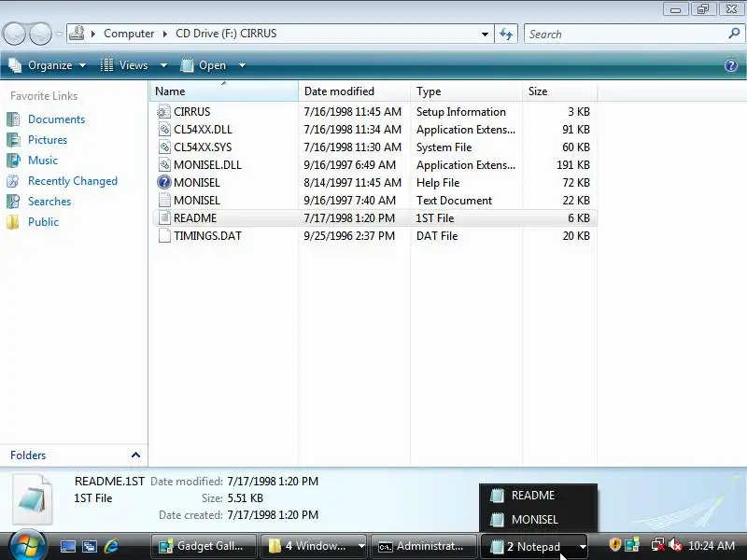Viewport: 747px width, 560px height.
Task: Sort by the Name column header
Action: [224, 91]
